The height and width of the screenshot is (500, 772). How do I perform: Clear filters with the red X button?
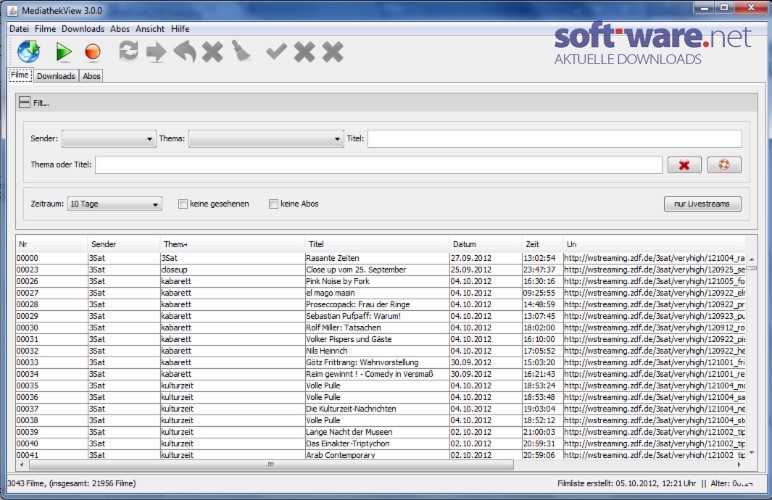coord(684,165)
